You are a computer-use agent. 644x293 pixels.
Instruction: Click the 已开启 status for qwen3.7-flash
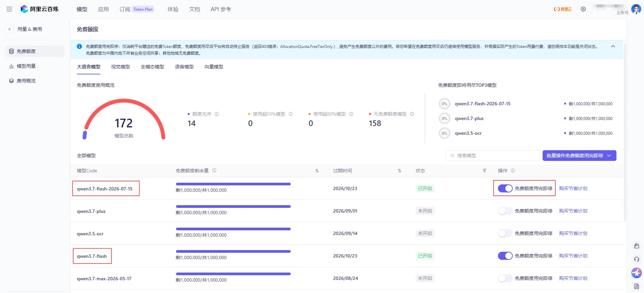[425, 256]
